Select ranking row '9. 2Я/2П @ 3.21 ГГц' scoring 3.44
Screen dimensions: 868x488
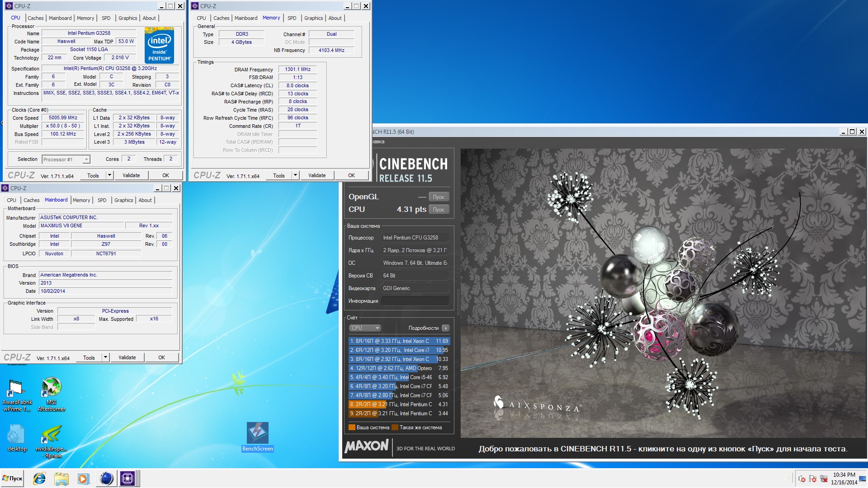coord(399,413)
